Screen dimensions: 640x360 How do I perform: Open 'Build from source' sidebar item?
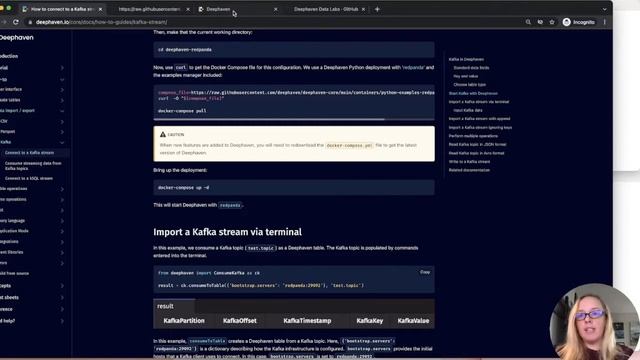coord(14,273)
